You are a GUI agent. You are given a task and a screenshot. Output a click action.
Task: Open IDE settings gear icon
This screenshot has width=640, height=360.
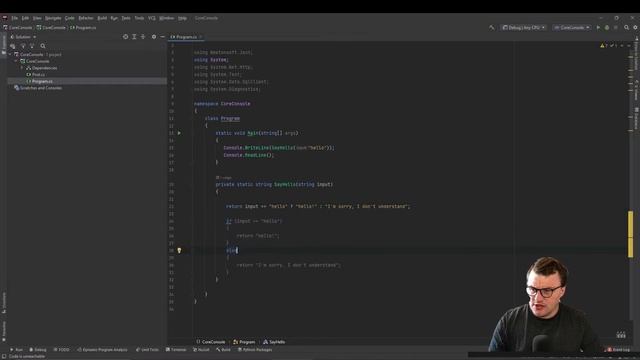[636, 27]
